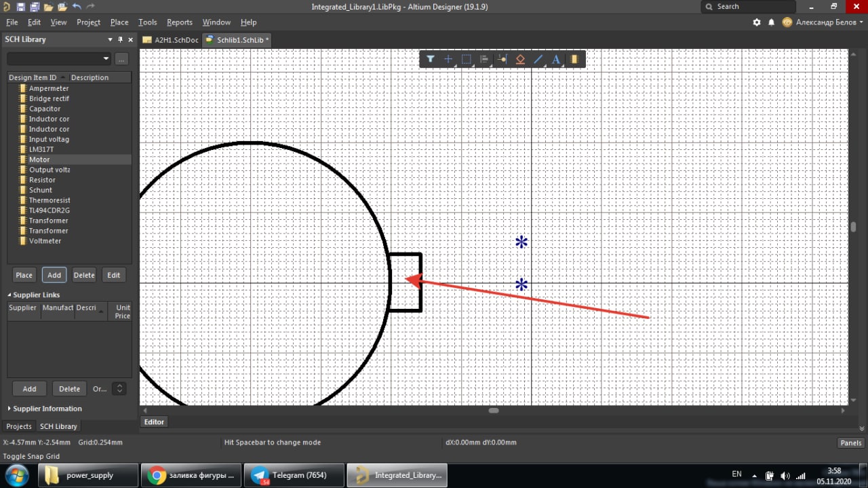Click the Redo arrow icon

pyautogui.click(x=90, y=7)
